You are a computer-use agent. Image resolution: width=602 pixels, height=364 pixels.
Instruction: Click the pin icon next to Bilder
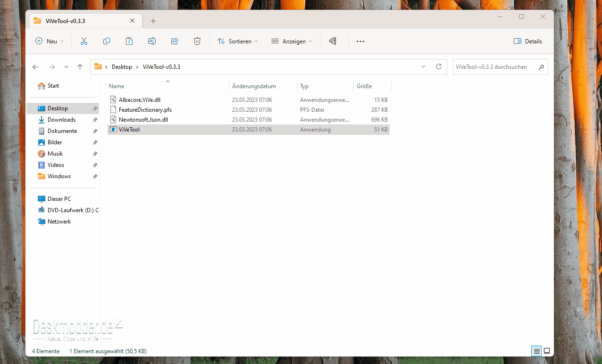click(x=95, y=142)
